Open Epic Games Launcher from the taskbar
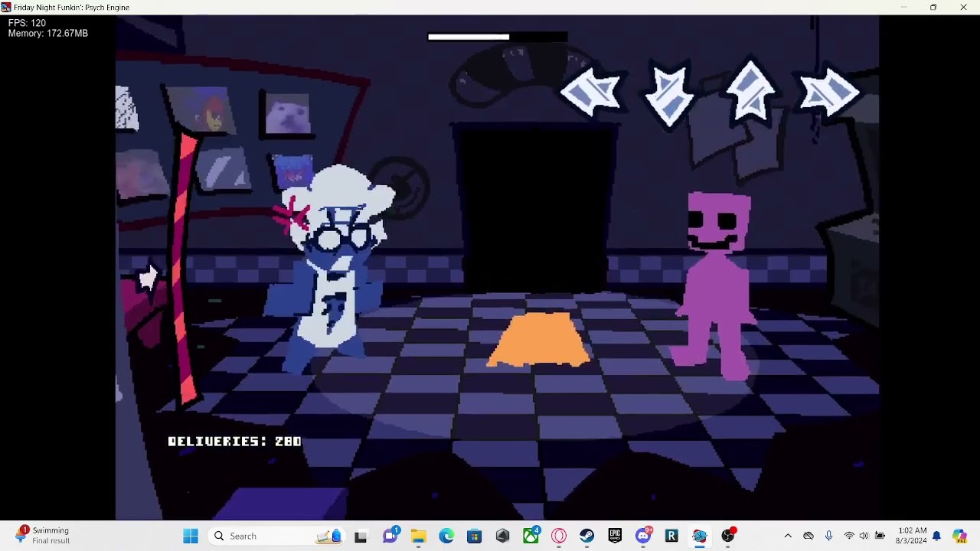This screenshot has height=551, width=980. (616, 536)
